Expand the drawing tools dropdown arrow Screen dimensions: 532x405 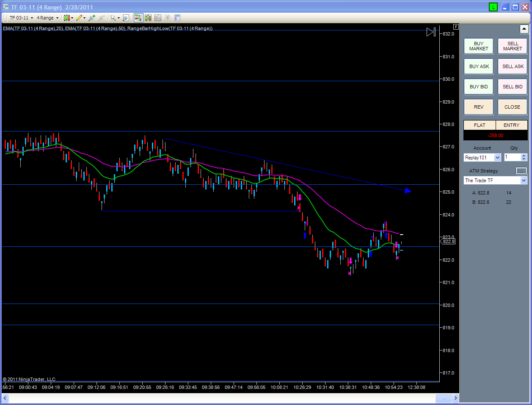point(85,18)
